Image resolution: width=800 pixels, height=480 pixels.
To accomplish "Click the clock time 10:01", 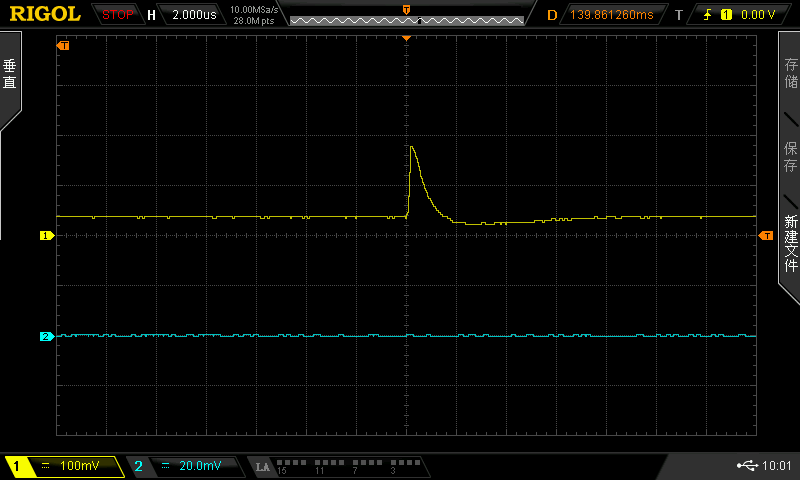I will click(777, 466).
